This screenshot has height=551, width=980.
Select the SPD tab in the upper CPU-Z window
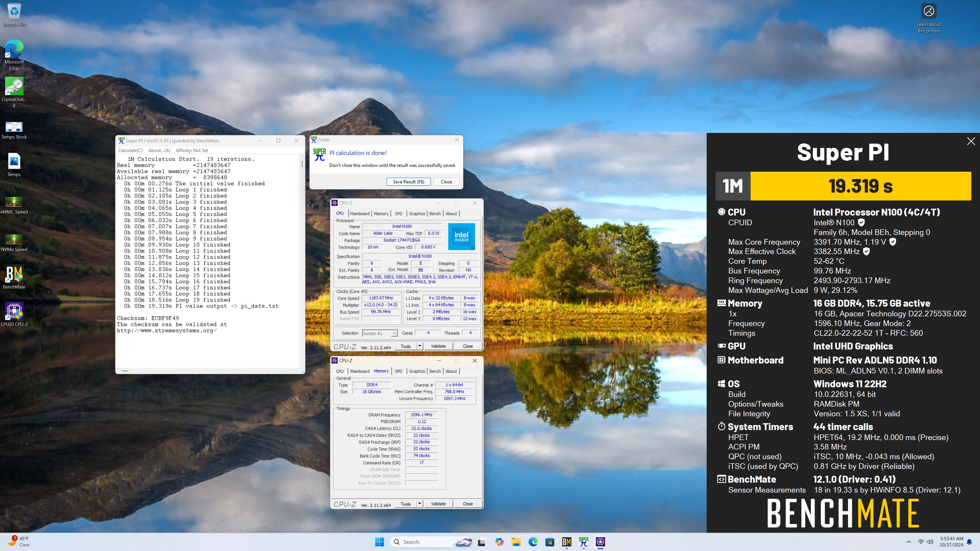(x=398, y=214)
